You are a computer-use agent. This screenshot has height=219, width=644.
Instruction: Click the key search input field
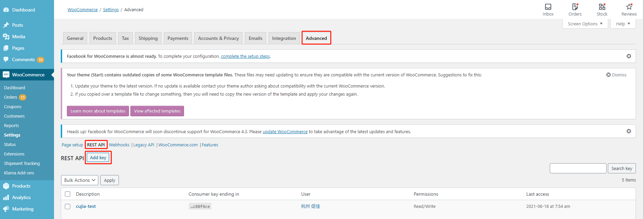tap(578, 168)
